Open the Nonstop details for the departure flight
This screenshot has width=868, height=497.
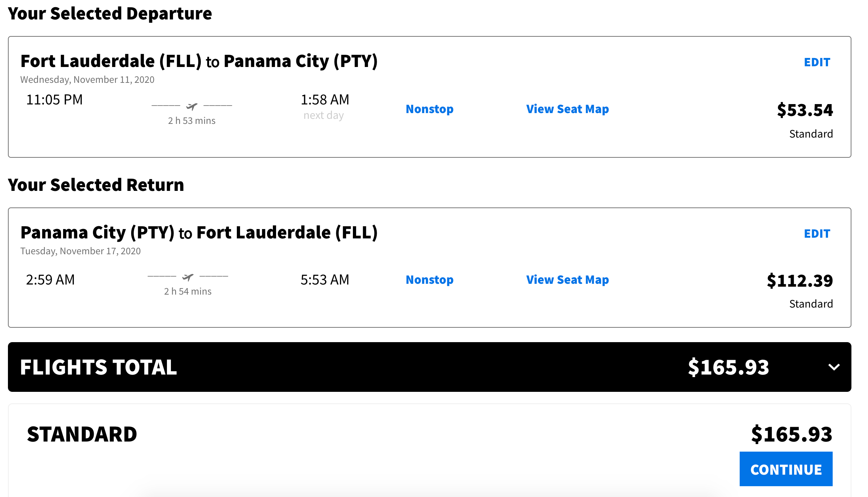pyautogui.click(x=429, y=109)
